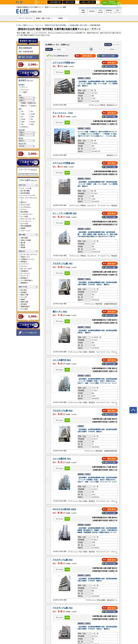Go to results page 3
This screenshot has height=644, width=138.
(x=98, y=49)
